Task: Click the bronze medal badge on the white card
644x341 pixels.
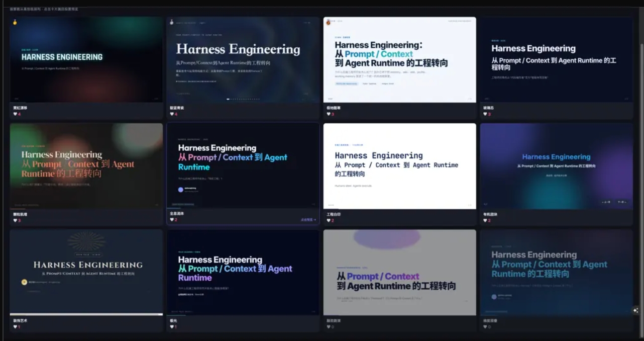Action: click(329, 22)
